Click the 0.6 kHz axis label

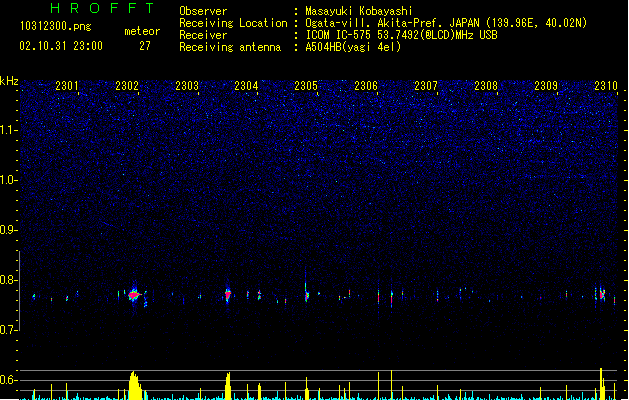coord(8,380)
